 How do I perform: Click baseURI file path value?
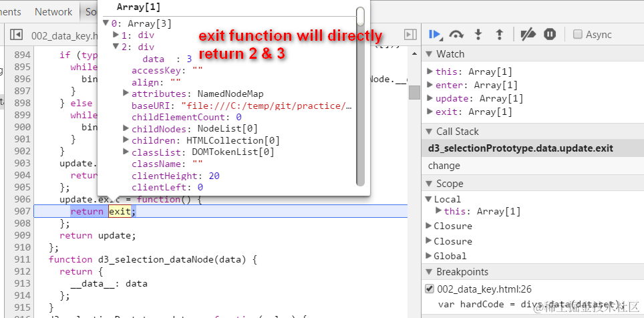(267, 106)
